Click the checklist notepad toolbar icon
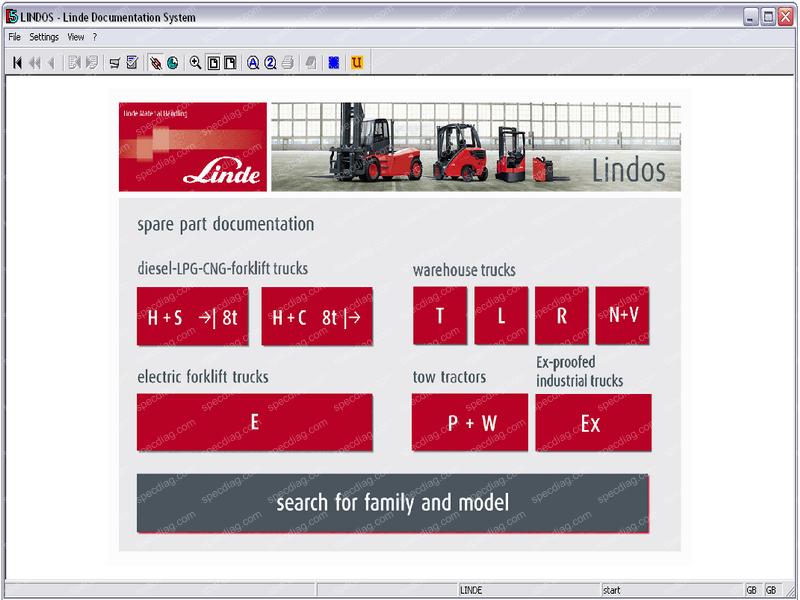 (132, 63)
